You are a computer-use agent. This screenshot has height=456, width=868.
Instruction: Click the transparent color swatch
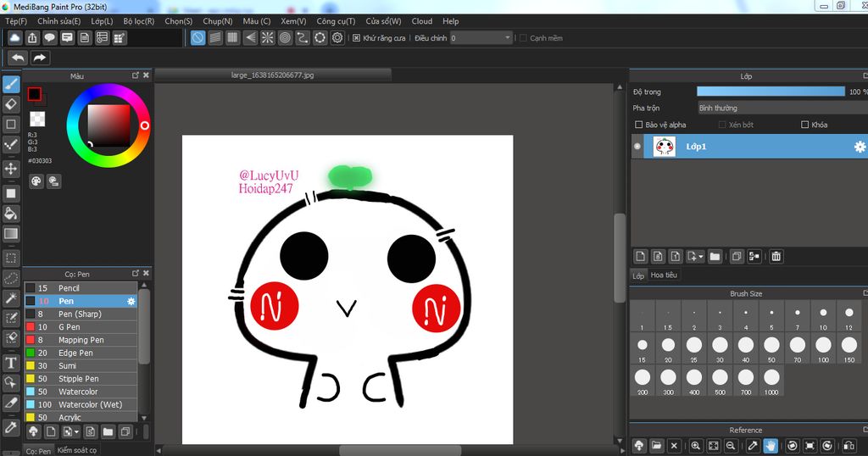(x=37, y=119)
